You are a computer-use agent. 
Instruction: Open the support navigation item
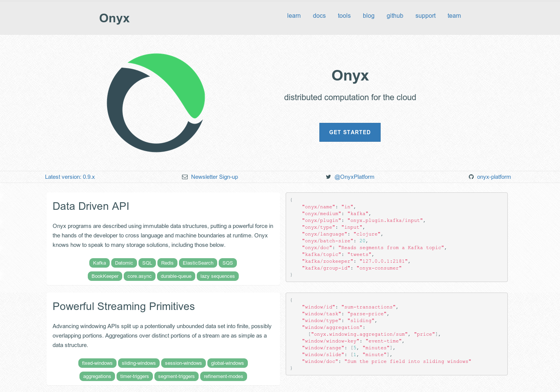click(425, 15)
